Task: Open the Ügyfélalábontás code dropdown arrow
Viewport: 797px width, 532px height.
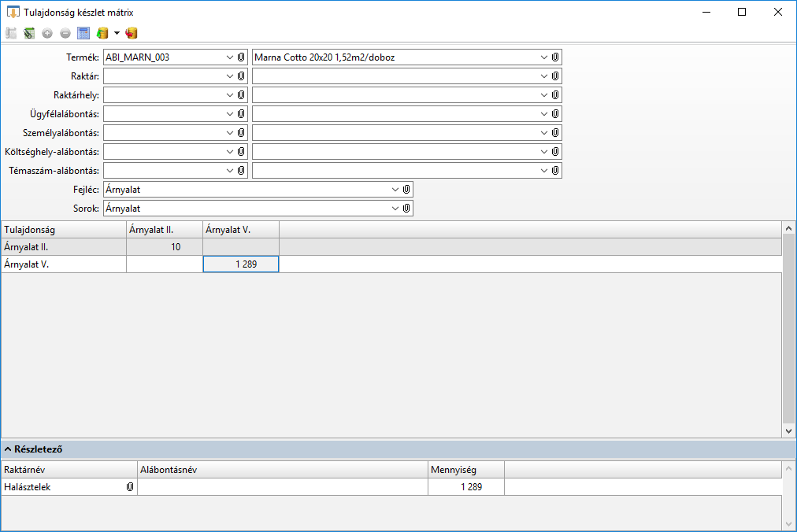Action: point(230,114)
